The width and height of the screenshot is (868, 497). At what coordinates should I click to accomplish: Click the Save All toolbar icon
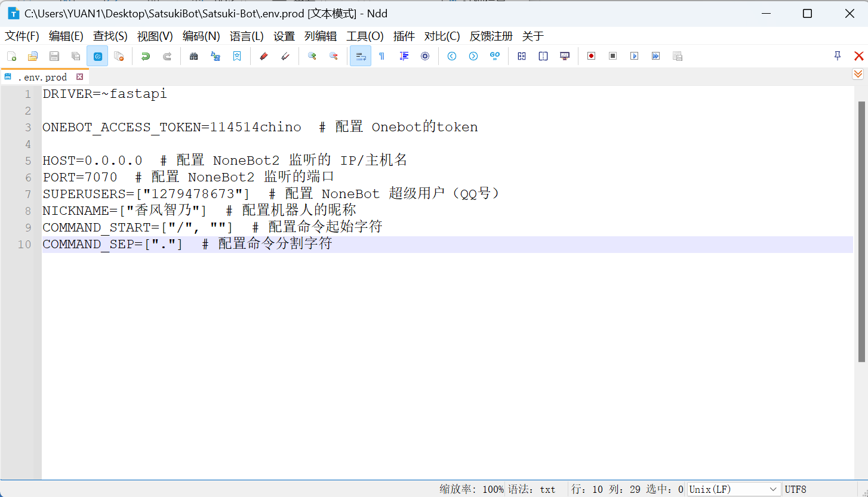(76, 56)
